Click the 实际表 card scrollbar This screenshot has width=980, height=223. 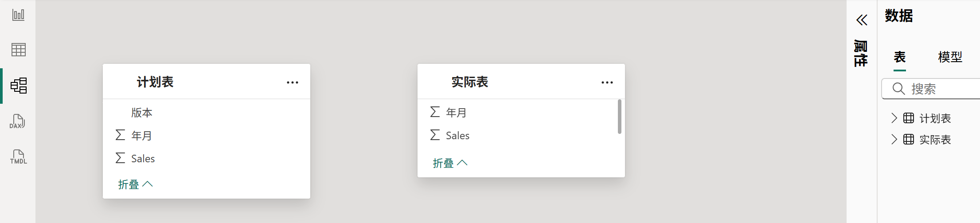click(620, 116)
